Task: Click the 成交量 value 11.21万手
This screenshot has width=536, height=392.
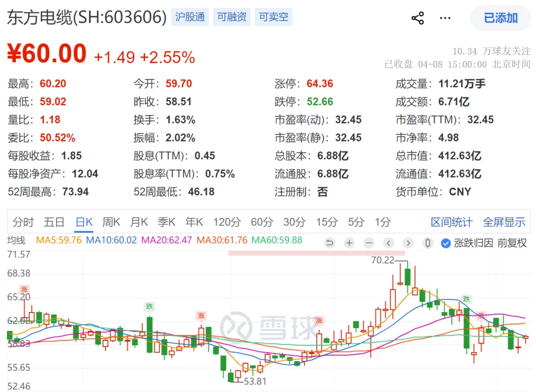Action: tap(462, 84)
